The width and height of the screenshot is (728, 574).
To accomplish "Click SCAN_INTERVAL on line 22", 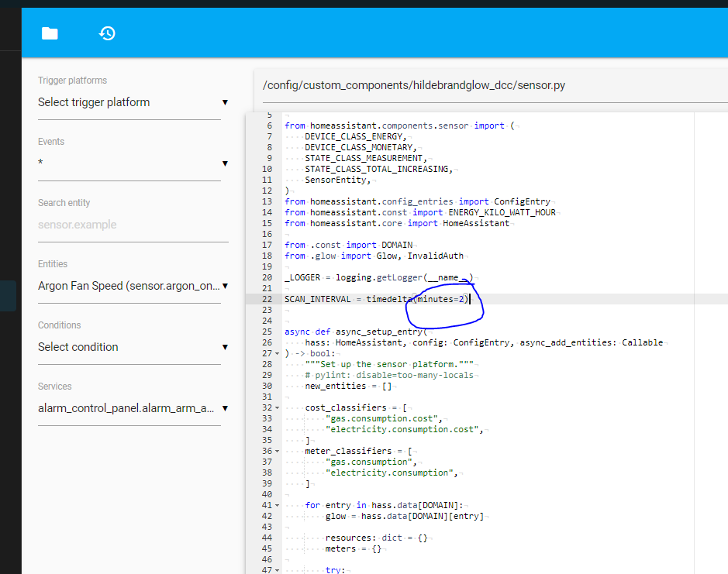I will [x=318, y=299].
